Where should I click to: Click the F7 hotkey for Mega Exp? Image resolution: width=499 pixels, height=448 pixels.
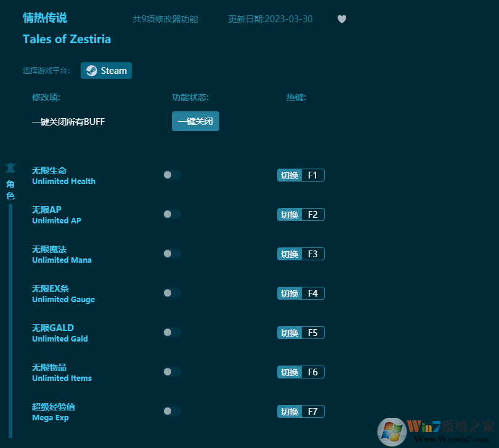pyautogui.click(x=301, y=411)
